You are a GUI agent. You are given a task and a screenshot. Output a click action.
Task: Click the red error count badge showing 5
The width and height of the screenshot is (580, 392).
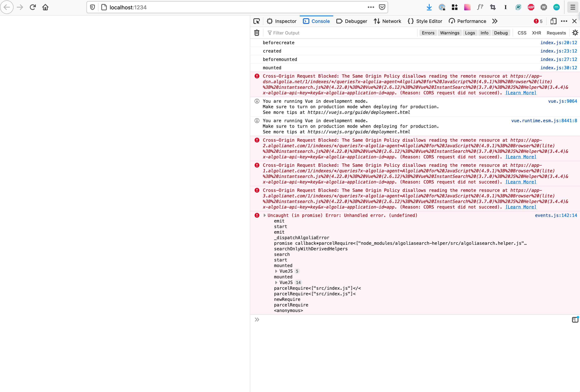click(x=538, y=21)
